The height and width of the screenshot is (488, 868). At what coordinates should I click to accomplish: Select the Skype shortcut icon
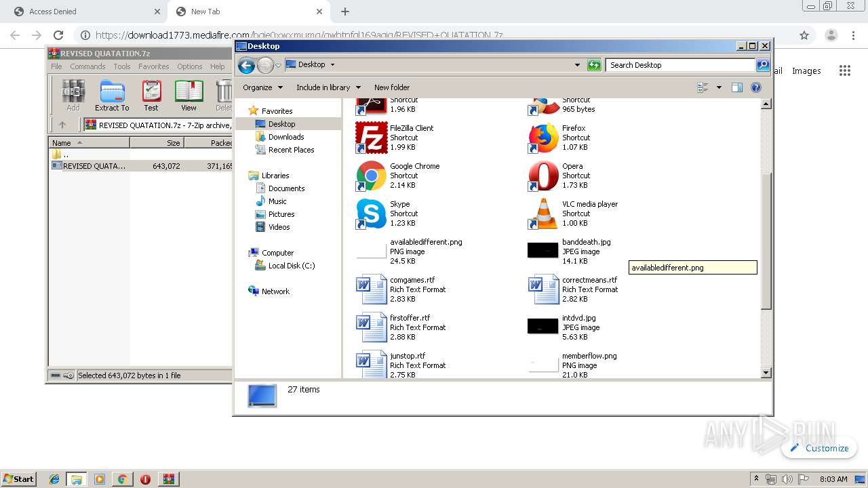pos(371,213)
